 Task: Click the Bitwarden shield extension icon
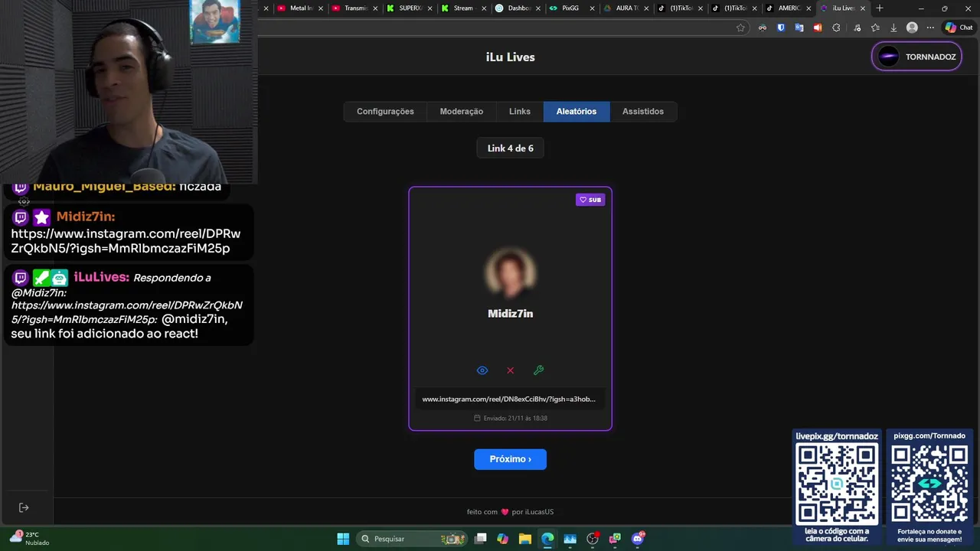781,28
